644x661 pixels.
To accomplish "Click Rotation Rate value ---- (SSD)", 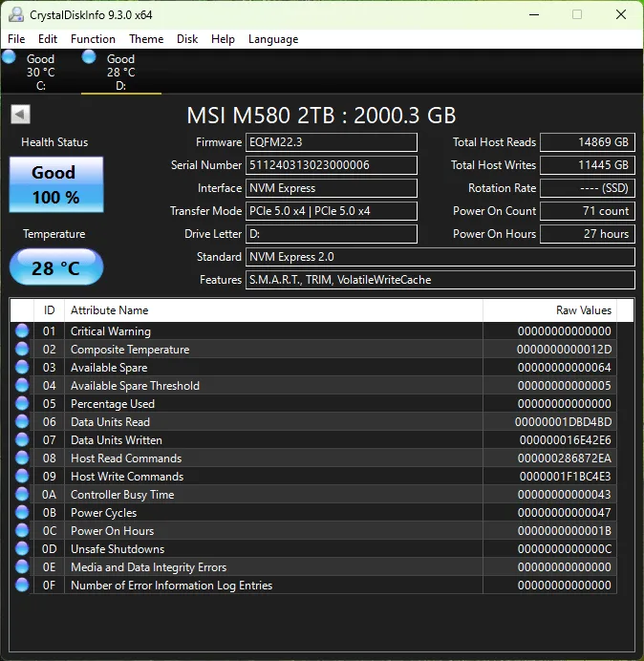I will click(588, 188).
